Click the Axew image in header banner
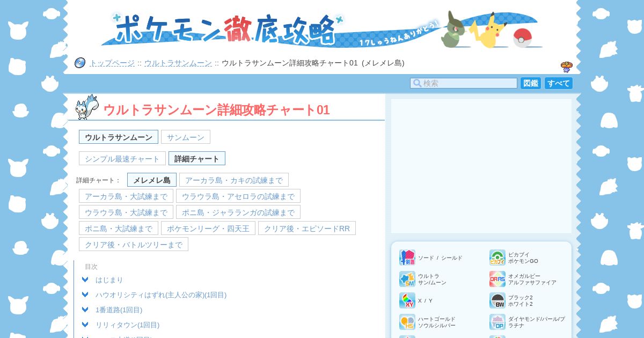The image size is (644, 338). [453, 30]
